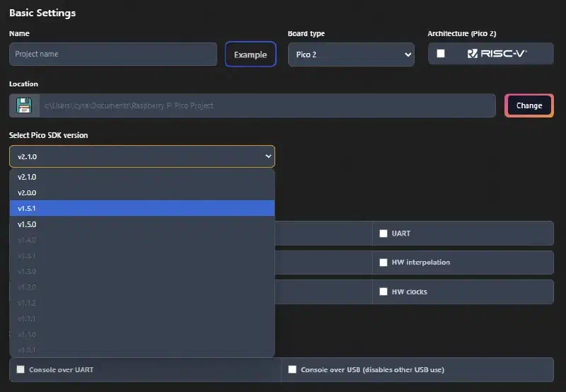Image resolution: width=566 pixels, height=392 pixels.
Task: Open the Board type dropdown
Action: [x=351, y=54]
